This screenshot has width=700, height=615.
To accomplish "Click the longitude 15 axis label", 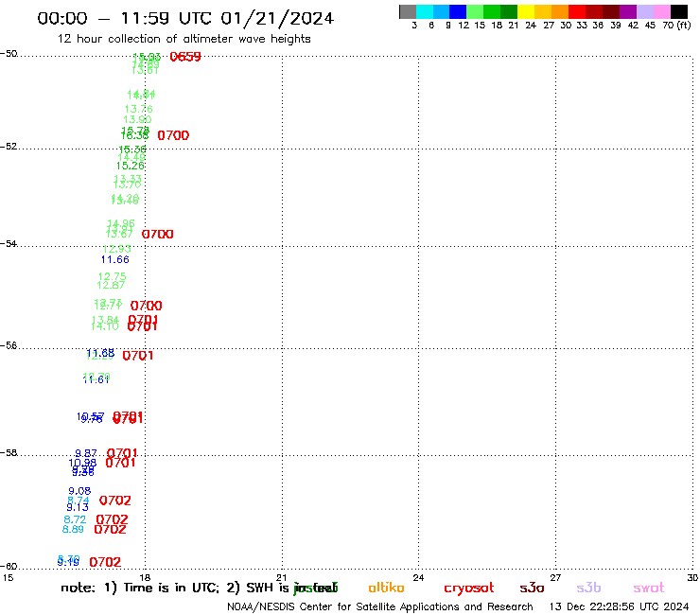I will [x=8, y=578].
